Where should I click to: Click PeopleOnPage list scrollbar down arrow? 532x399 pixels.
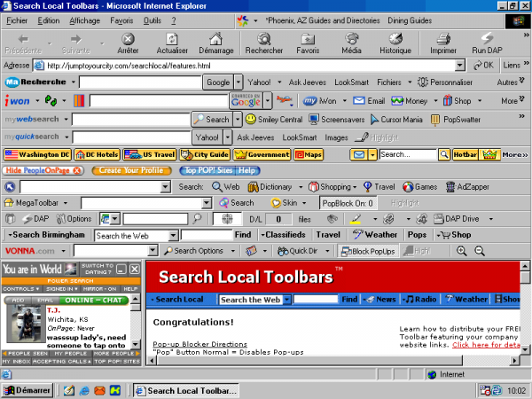[x=136, y=344]
